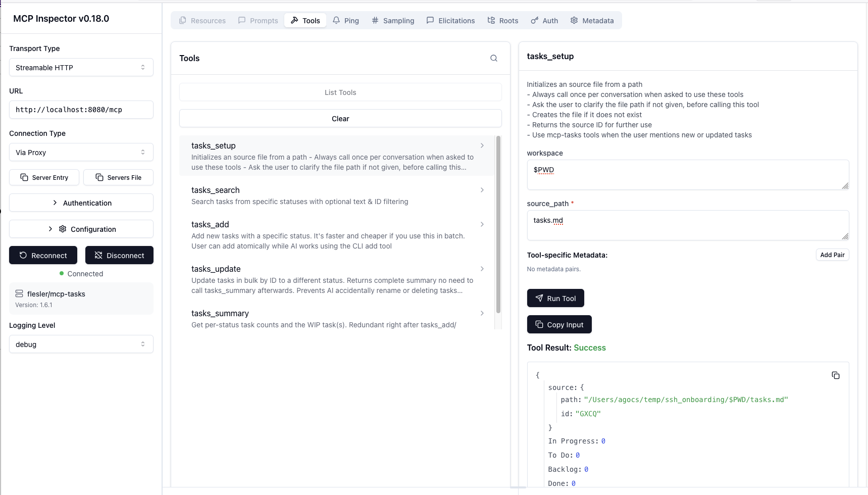Screen dimensions: 868x495
Task: Open the tool search magnifier
Action: (x=494, y=58)
